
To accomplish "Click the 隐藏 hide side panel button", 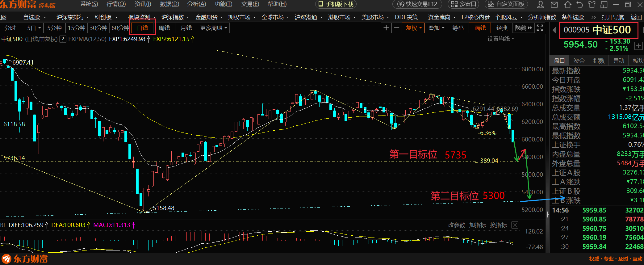I will click(x=524, y=28).
